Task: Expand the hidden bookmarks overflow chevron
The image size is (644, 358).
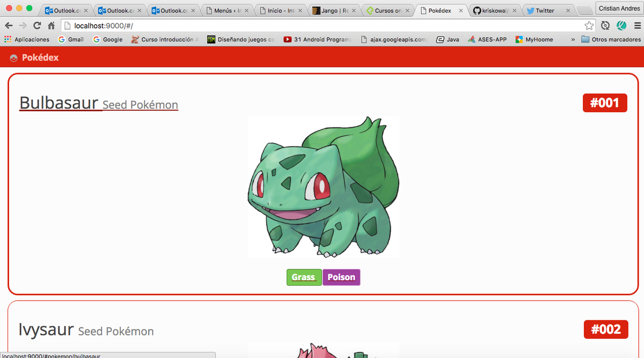Action: tap(573, 39)
